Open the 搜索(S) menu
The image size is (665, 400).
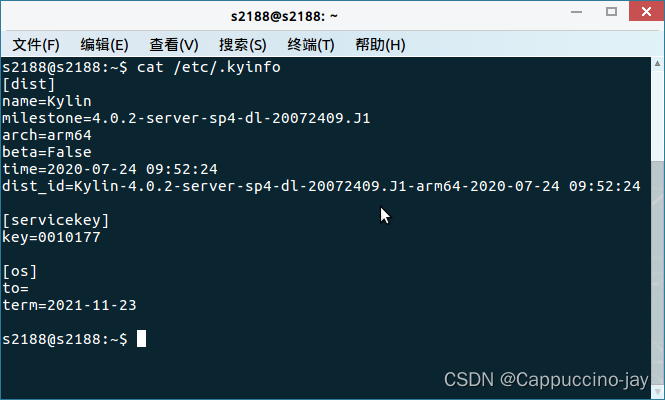point(243,45)
